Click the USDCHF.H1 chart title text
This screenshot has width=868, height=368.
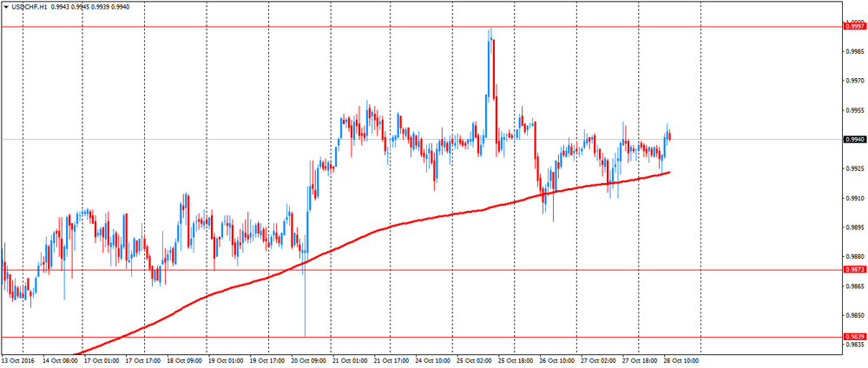(x=28, y=7)
